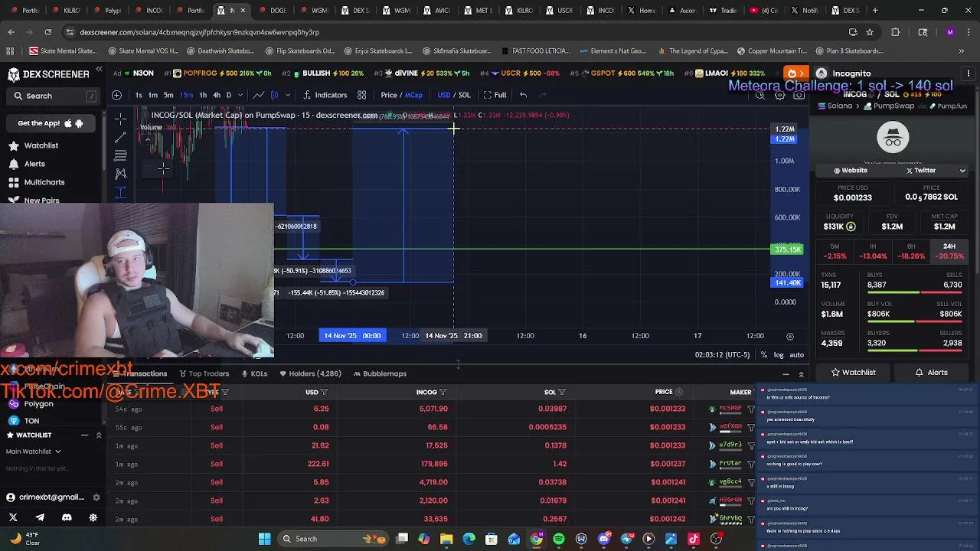Maximize transactions panel with up chevrons
Viewport: 980px width, 551px height.
pos(802,374)
